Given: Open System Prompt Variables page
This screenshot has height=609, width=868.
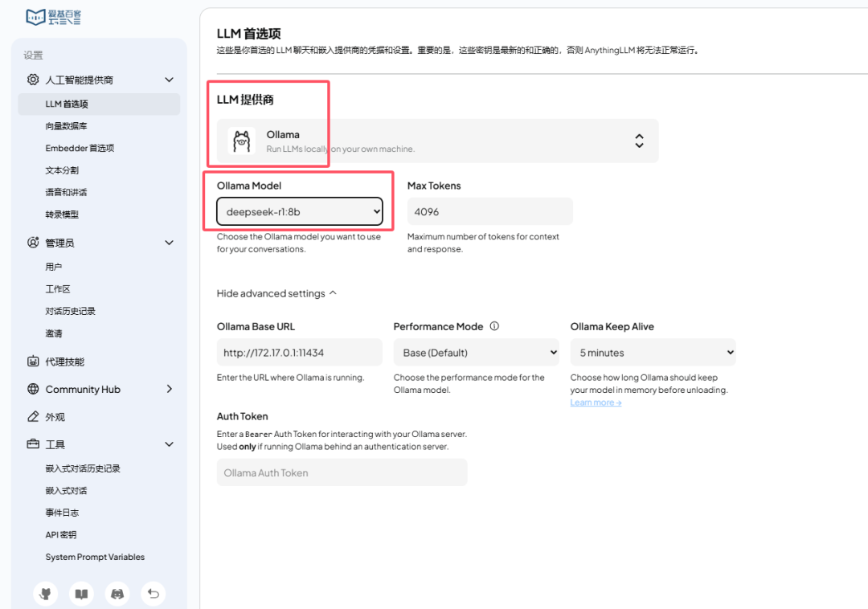Looking at the screenshot, I should [x=95, y=557].
